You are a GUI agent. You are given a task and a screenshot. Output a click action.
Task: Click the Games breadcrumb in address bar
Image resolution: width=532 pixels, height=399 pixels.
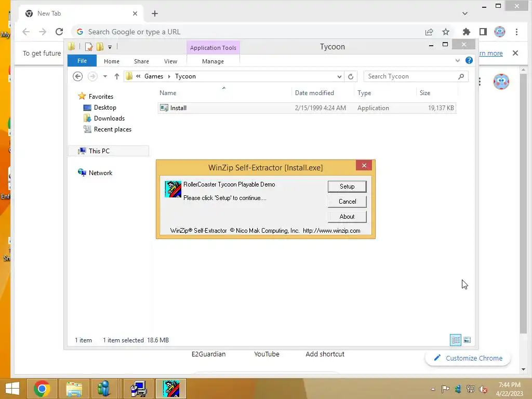tap(154, 76)
